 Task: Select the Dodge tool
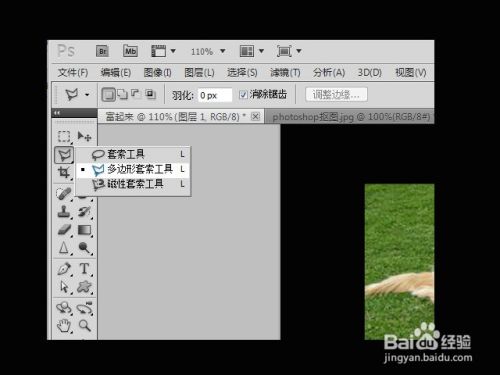tap(84, 248)
